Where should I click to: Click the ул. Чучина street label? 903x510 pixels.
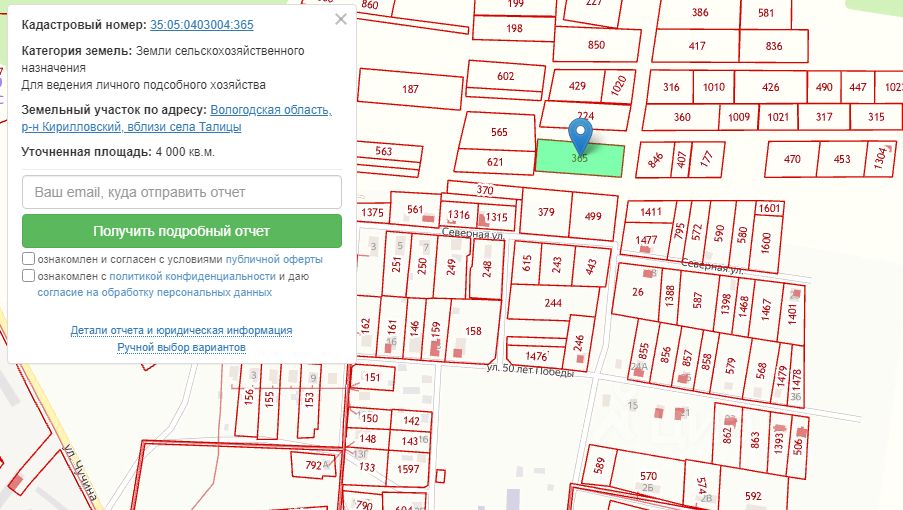coord(80,473)
